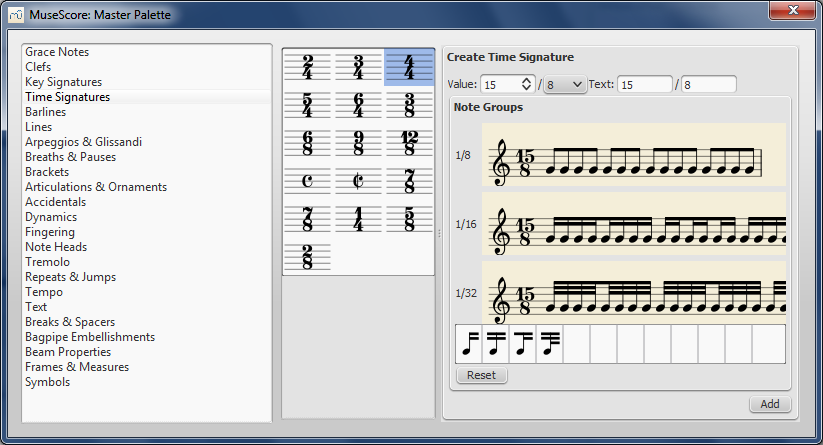Open the Note Heads palette

(x=56, y=247)
